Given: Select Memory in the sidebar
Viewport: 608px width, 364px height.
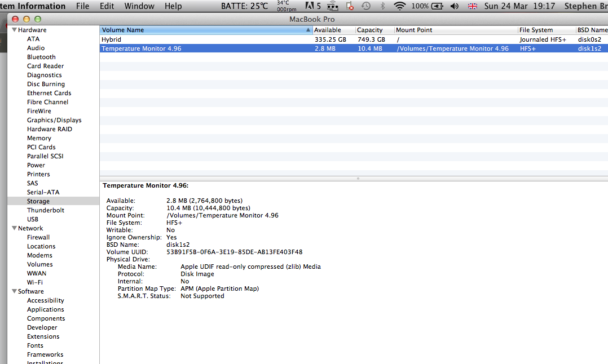Looking at the screenshot, I should click(39, 138).
